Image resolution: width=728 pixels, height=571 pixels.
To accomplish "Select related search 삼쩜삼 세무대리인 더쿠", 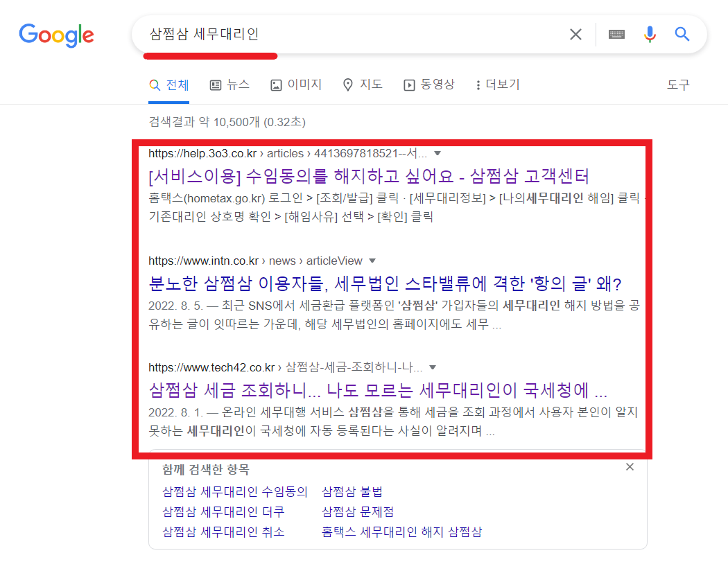I will (x=223, y=511).
